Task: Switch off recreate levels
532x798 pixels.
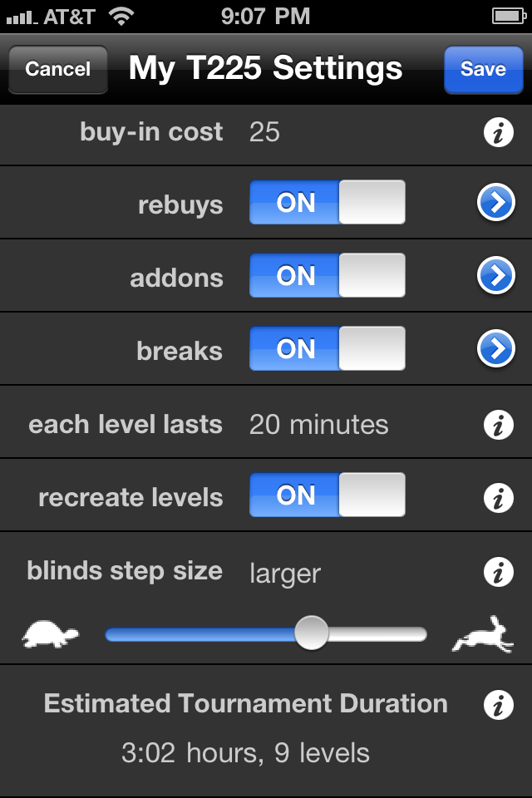Action: pos(327,495)
